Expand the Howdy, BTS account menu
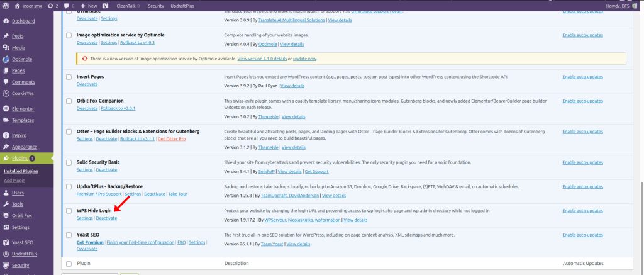 623,6
